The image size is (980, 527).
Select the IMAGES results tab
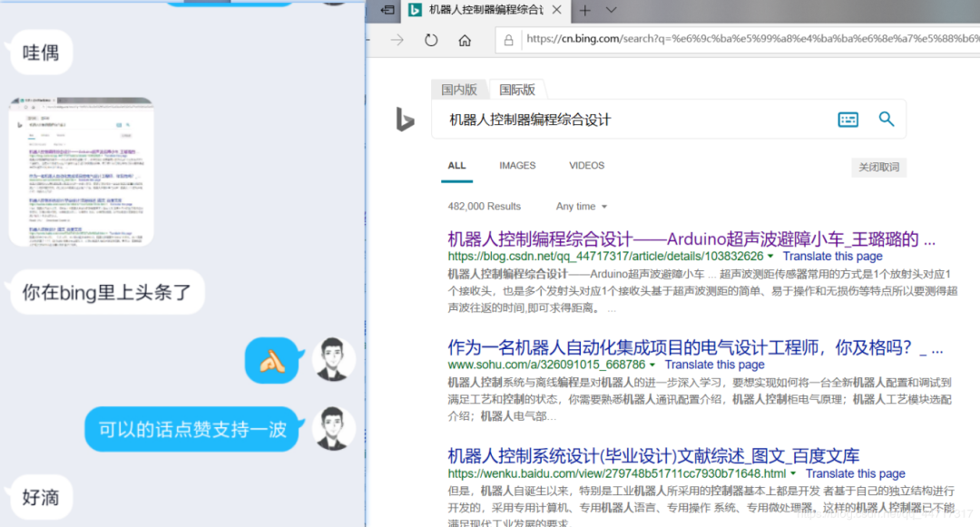(517, 165)
